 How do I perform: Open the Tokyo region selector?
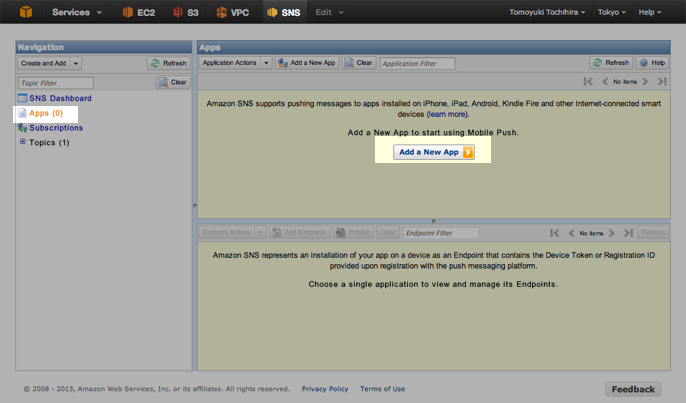(612, 12)
